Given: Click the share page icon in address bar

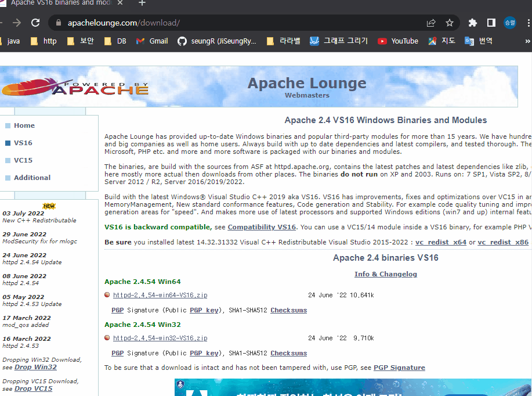Looking at the screenshot, I should 431,23.
